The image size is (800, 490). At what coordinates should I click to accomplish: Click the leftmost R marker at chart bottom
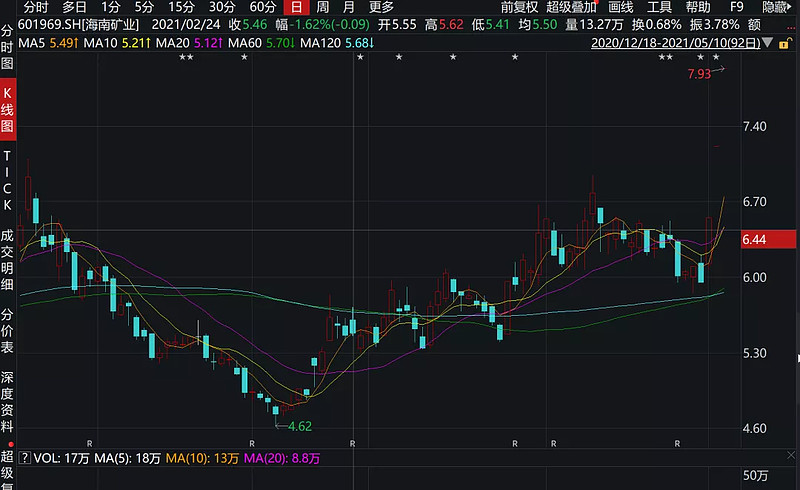click(90, 444)
